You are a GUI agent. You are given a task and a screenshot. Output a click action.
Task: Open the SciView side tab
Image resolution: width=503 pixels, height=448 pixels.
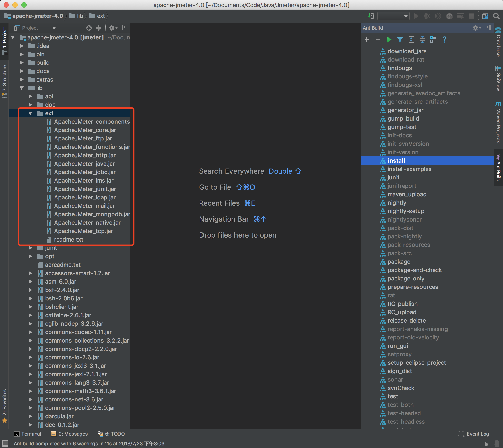coord(498,78)
